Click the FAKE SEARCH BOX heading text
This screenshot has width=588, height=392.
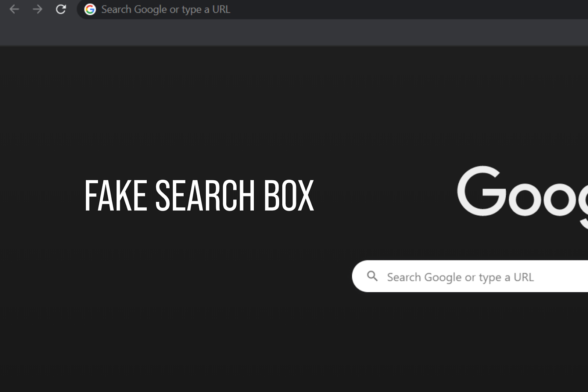point(200,195)
